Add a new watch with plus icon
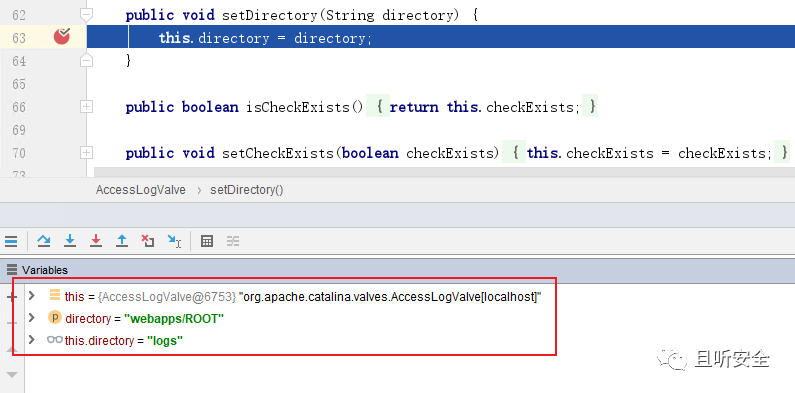Viewport: 795px width, 393px height. click(x=11, y=297)
